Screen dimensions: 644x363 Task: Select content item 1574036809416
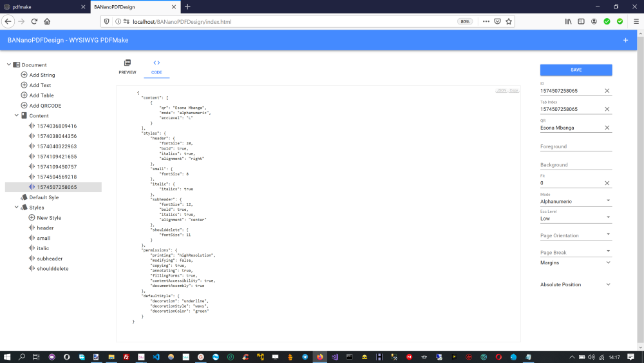point(57,126)
